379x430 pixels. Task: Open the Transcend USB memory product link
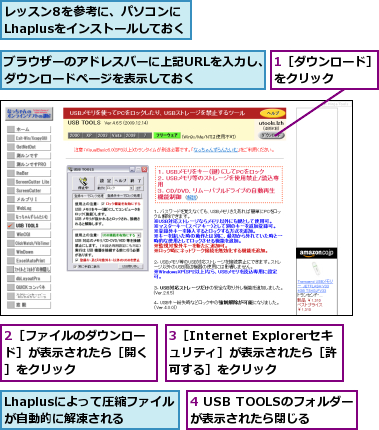pyautogui.click(x=315, y=286)
